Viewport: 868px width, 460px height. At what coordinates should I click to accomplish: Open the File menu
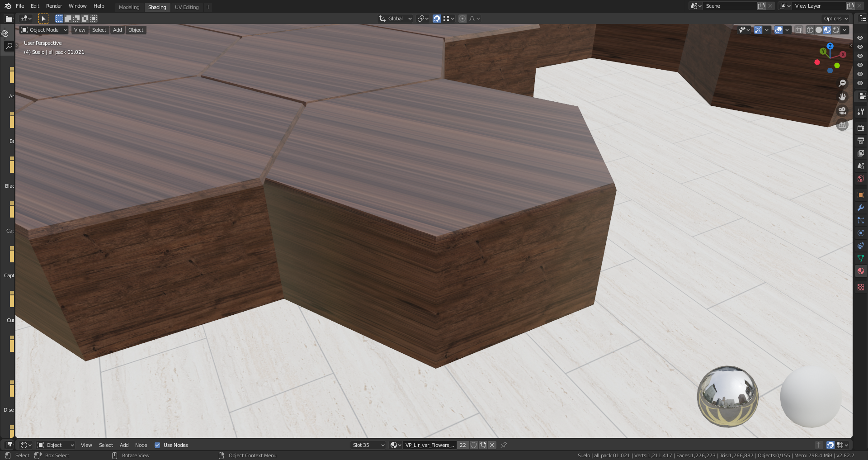(x=20, y=6)
